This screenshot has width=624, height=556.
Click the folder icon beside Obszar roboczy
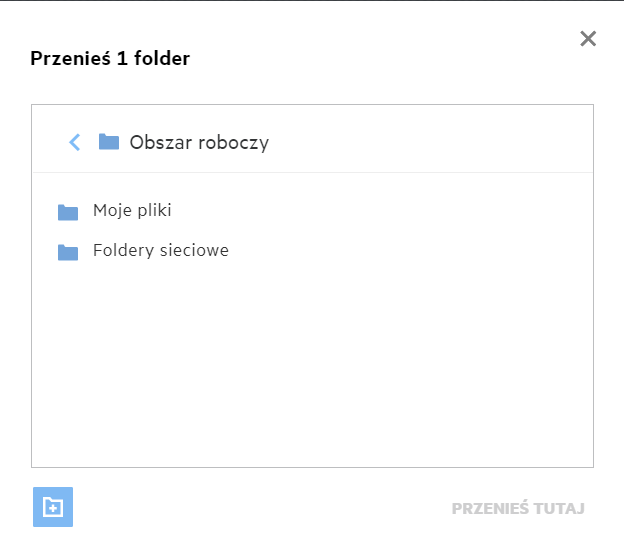pos(109,142)
